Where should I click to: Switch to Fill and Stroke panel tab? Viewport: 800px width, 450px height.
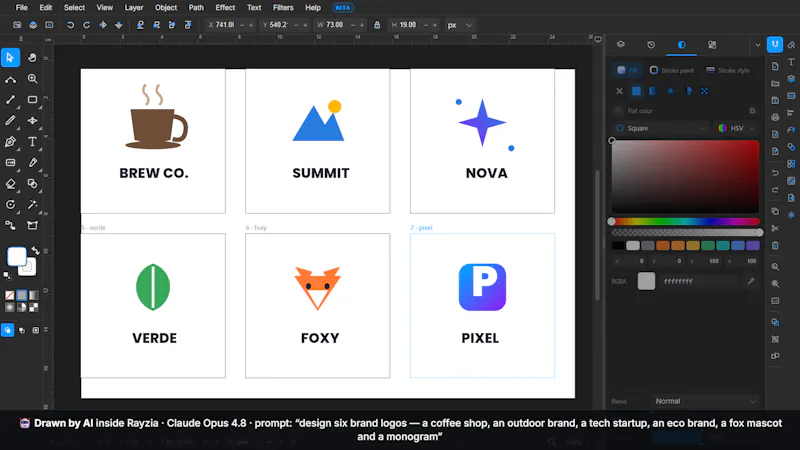point(682,45)
